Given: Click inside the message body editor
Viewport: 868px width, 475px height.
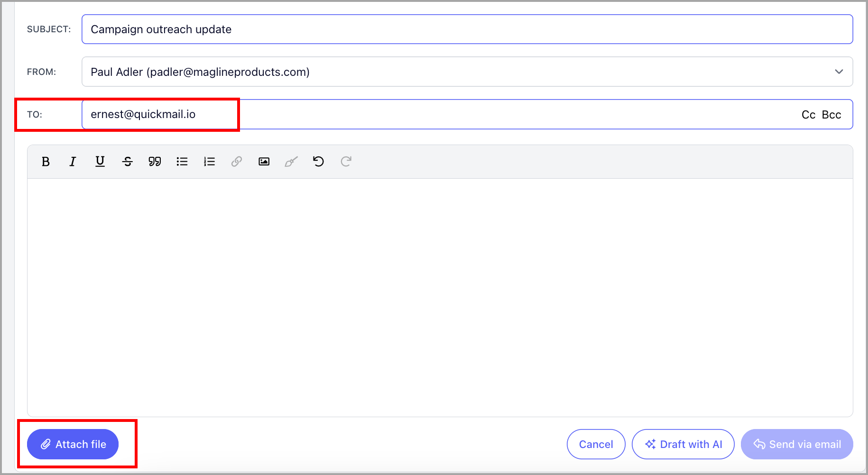Looking at the screenshot, I should tap(440, 298).
